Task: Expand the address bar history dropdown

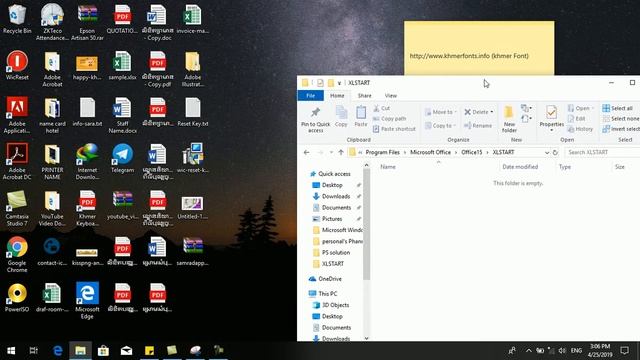Action: tap(547, 152)
